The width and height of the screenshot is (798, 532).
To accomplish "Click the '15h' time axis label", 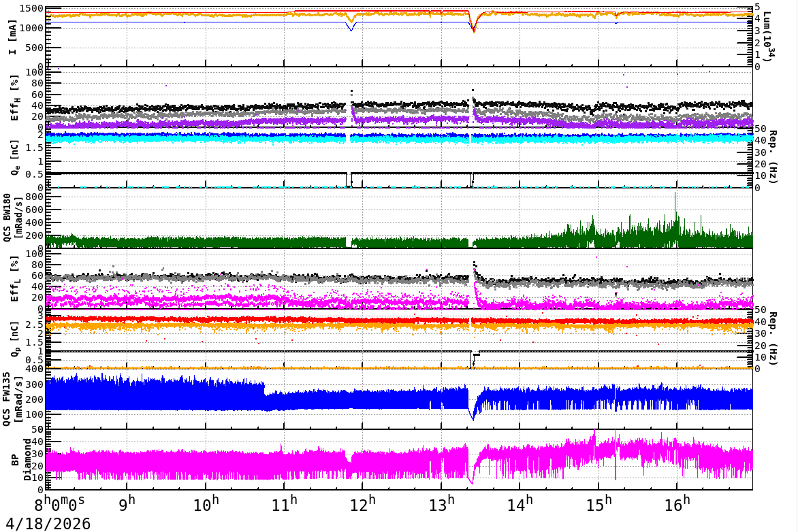I will pos(598,503).
